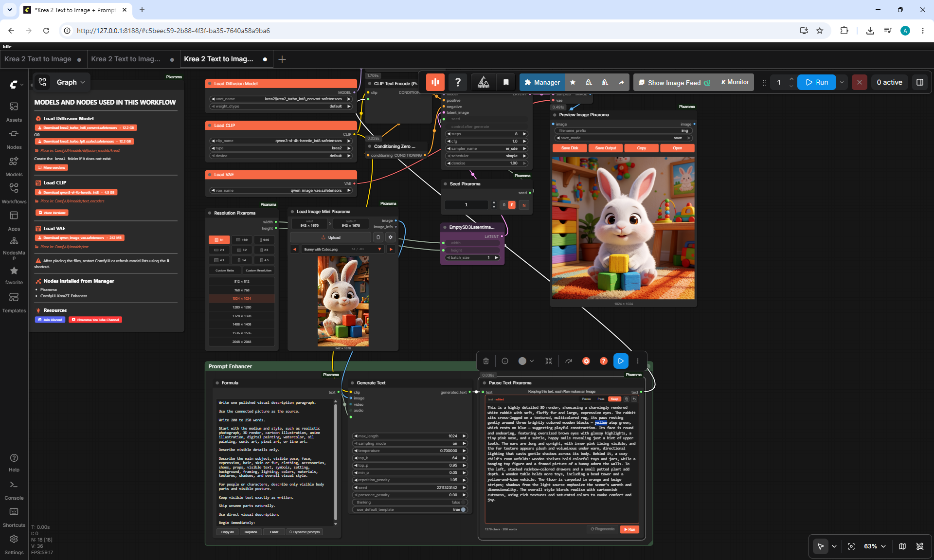Open the Console panel
The image size is (934, 560).
[x=14, y=490]
